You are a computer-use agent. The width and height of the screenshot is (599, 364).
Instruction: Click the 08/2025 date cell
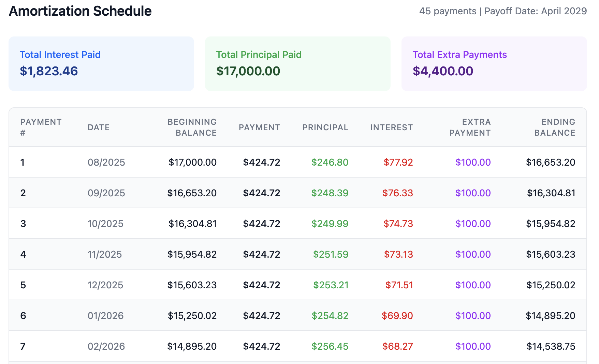(x=106, y=162)
